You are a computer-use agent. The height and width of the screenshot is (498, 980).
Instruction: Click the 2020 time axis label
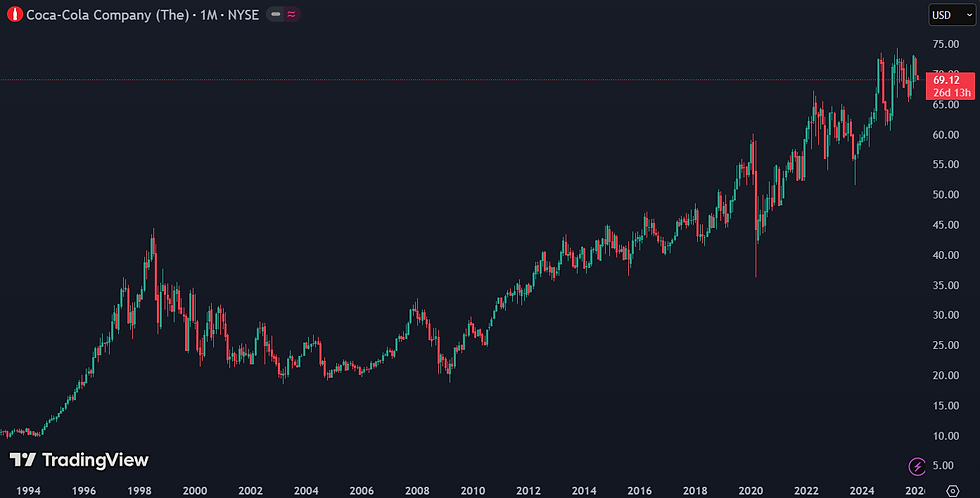(751, 491)
